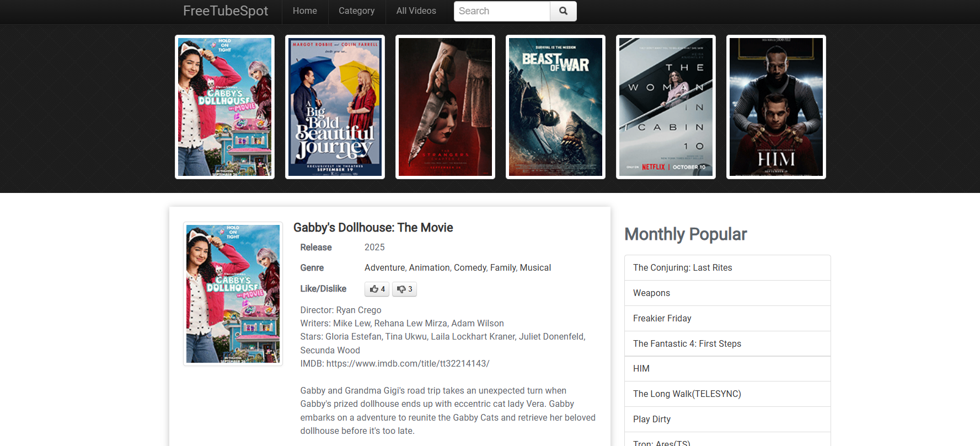The width and height of the screenshot is (980, 446).
Task: Open The Long Walk(TELESYNC) entry
Action: (x=687, y=394)
